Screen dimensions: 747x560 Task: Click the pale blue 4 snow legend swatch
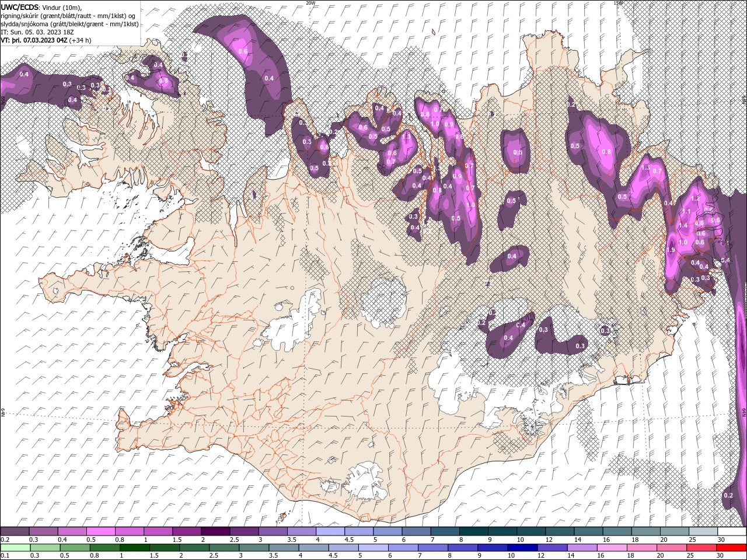(x=330, y=531)
